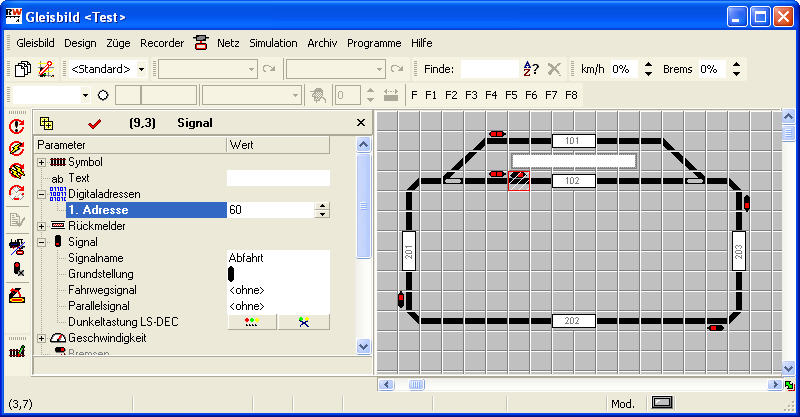Image resolution: width=800 pixels, height=417 pixels.
Task: Click signal above block 101 track
Action: [496, 134]
